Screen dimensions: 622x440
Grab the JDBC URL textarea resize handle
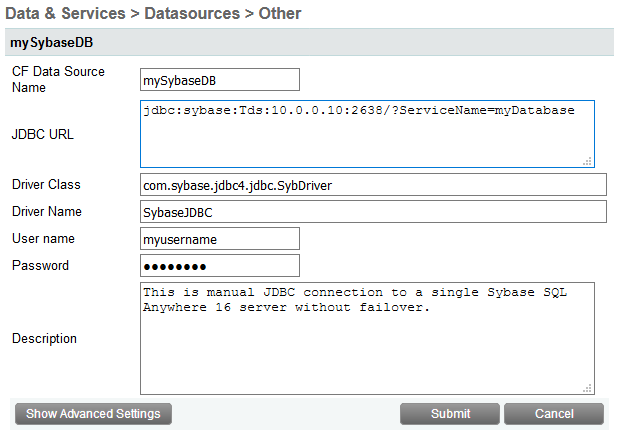pyautogui.click(x=588, y=161)
